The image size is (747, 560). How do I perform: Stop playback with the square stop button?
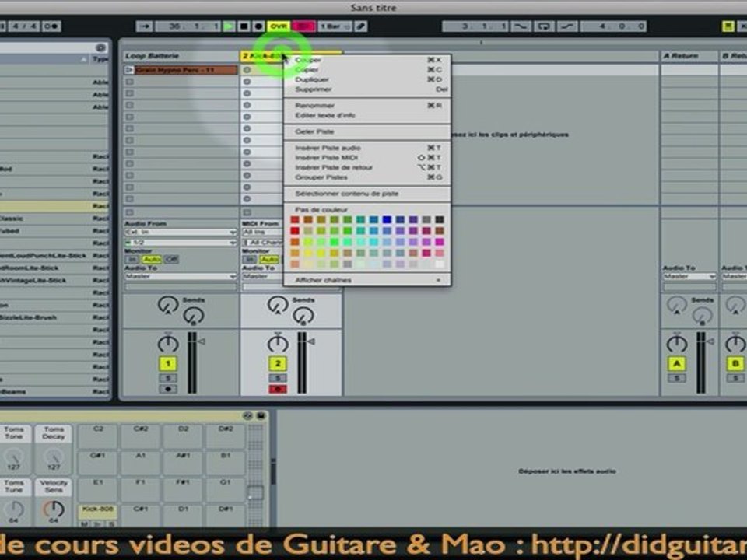click(x=244, y=26)
